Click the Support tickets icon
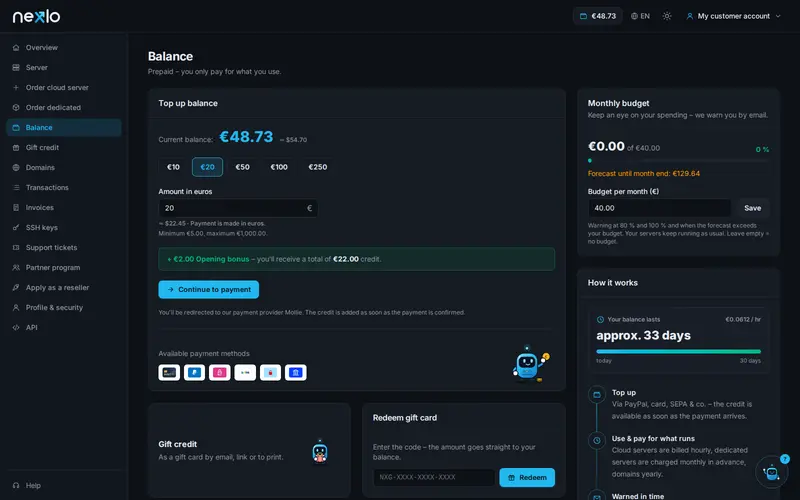Screen dimensions: 800x500 16,247
